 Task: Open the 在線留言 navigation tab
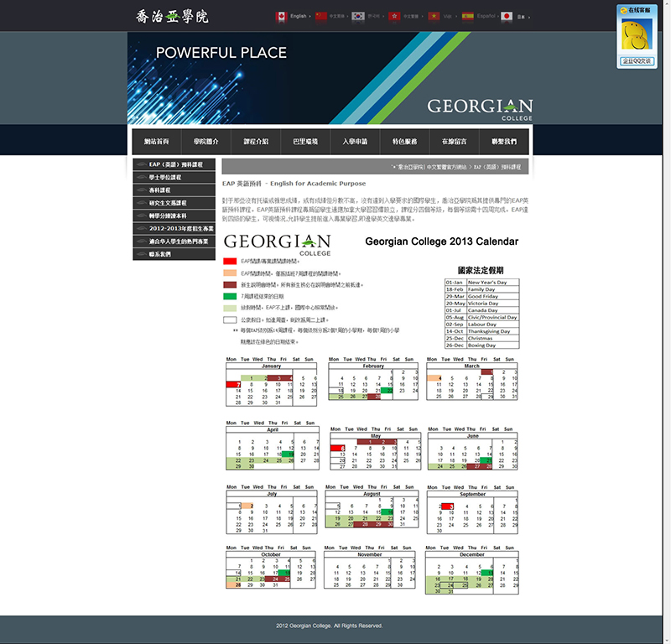(455, 142)
